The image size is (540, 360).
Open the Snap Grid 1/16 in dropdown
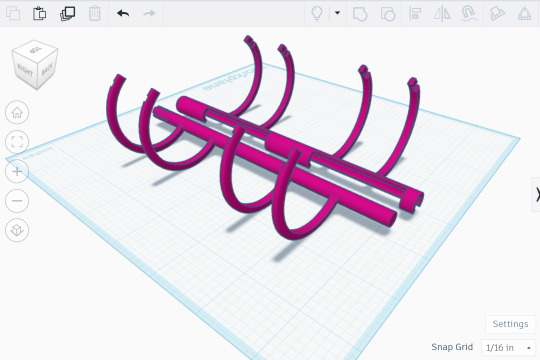click(508, 348)
